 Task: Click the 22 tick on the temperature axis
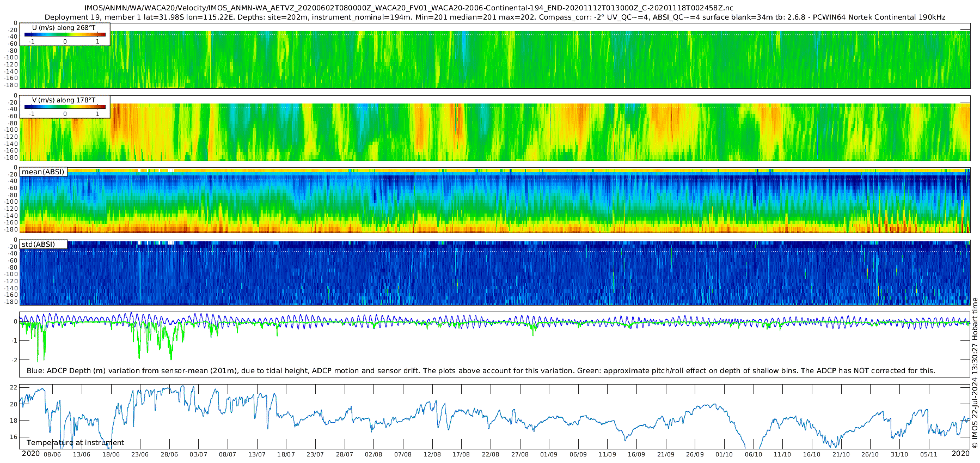click(14, 388)
